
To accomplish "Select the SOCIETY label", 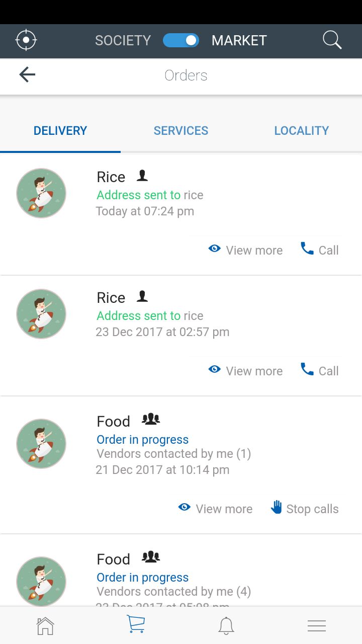I will click(x=123, y=40).
